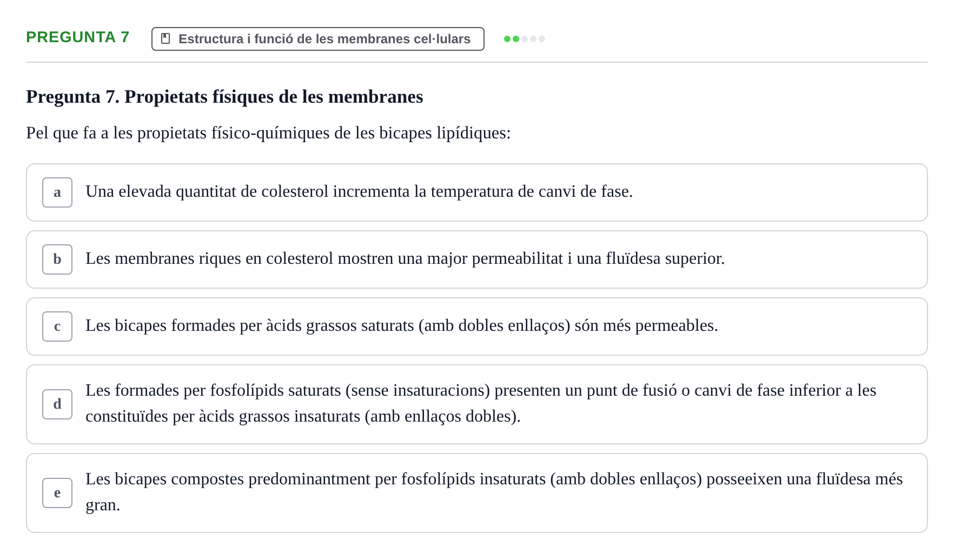The height and width of the screenshot is (560, 954).
Task: Choose statement about fosfolípids insaturats fluïdesa més gran
Action: [x=477, y=493]
